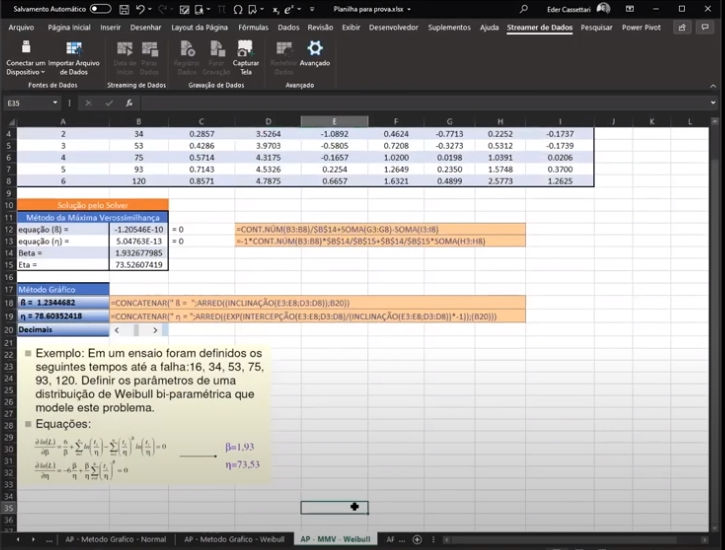This screenshot has height=550, width=725.
Task: Open AP - Metodo Grafico - Normal sheet
Action: coord(116,539)
